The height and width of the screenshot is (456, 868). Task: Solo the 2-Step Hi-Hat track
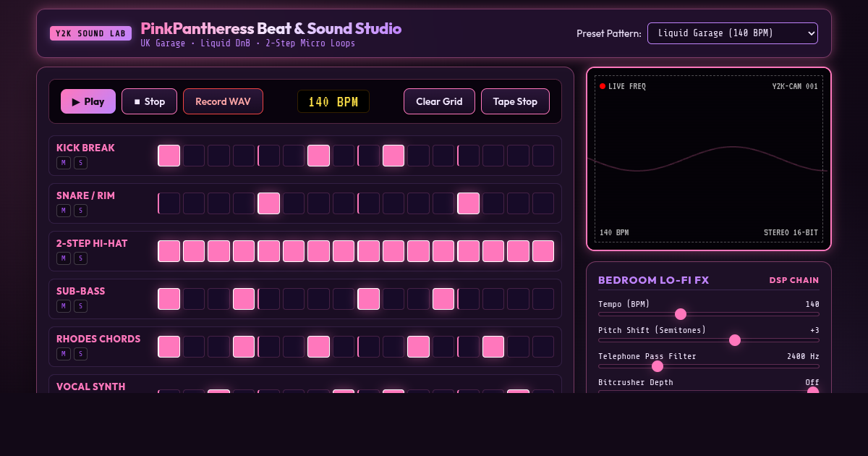coord(80,258)
